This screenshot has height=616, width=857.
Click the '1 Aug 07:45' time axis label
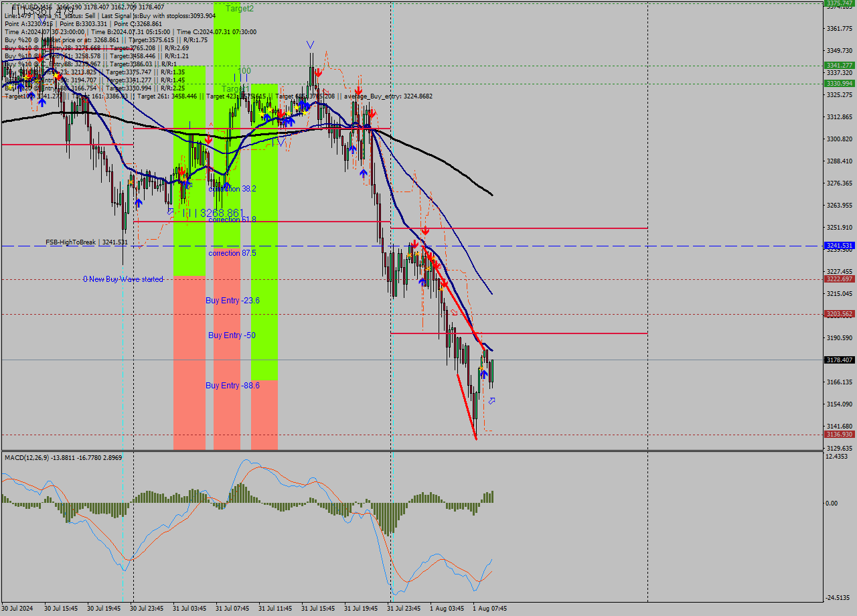click(489, 609)
